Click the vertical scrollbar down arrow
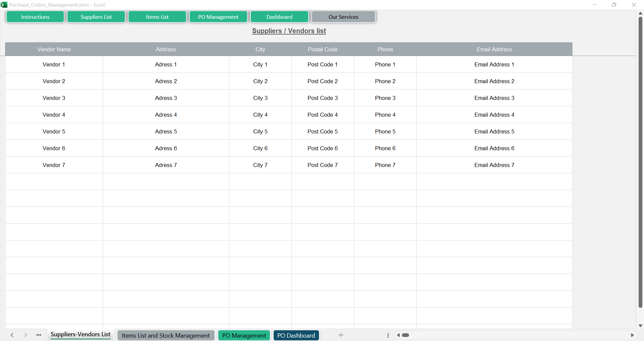 pyautogui.click(x=640, y=326)
